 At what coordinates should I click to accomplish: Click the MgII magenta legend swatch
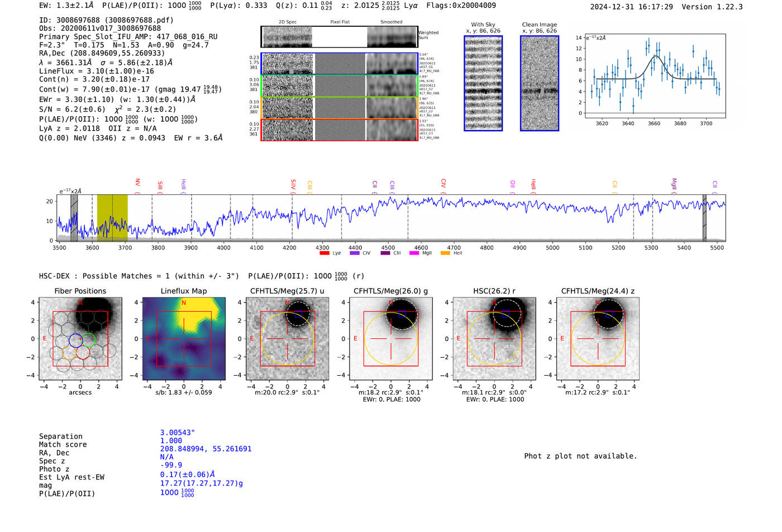click(x=414, y=253)
